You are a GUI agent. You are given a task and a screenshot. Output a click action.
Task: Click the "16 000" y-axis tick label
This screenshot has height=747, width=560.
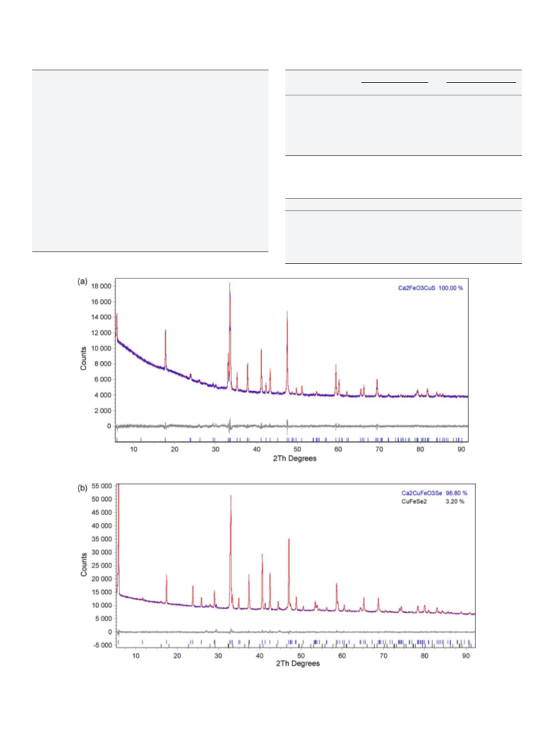tap(101, 302)
